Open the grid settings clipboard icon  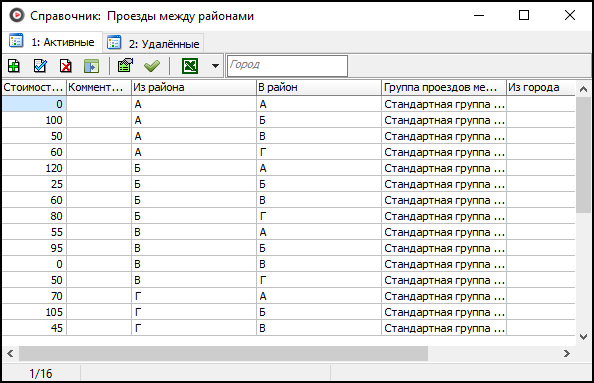125,66
